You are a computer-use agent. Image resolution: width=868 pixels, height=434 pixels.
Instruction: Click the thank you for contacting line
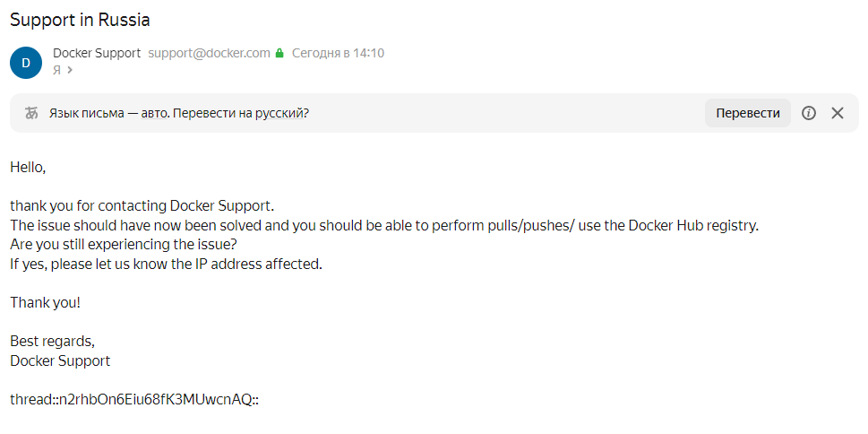click(x=142, y=205)
